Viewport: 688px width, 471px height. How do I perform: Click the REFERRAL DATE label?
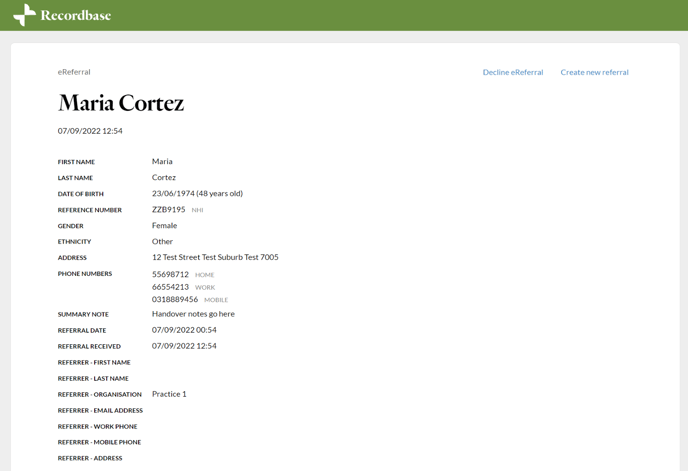point(82,331)
